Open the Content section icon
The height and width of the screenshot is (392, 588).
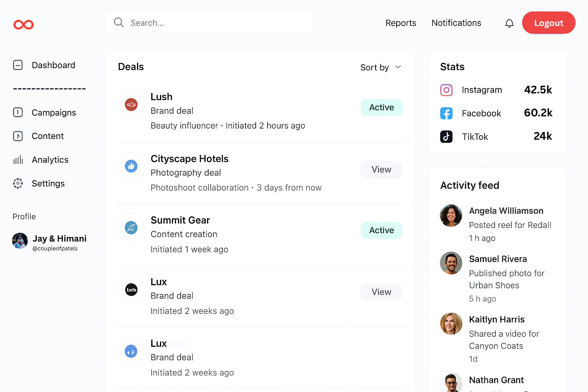18,136
